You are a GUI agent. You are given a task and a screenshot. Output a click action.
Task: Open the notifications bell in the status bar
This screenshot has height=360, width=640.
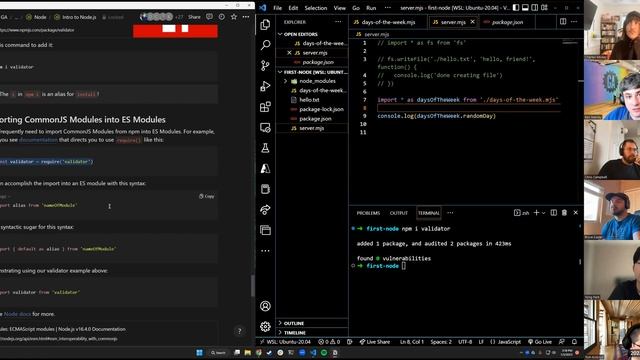(x=574, y=342)
